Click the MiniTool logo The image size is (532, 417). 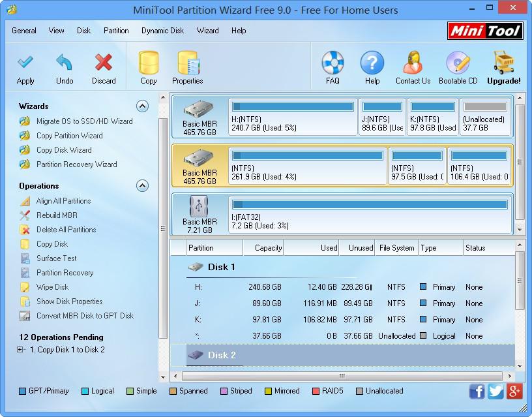click(x=485, y=31)
